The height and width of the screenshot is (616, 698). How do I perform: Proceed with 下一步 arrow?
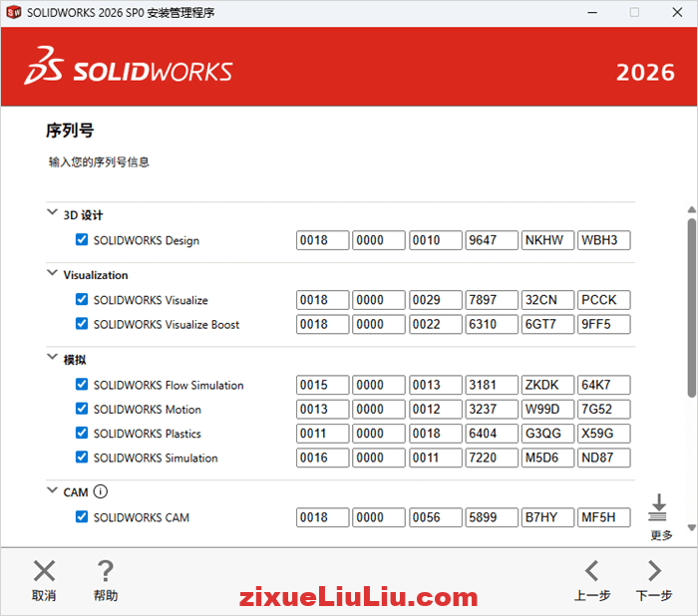pos(654,571)
